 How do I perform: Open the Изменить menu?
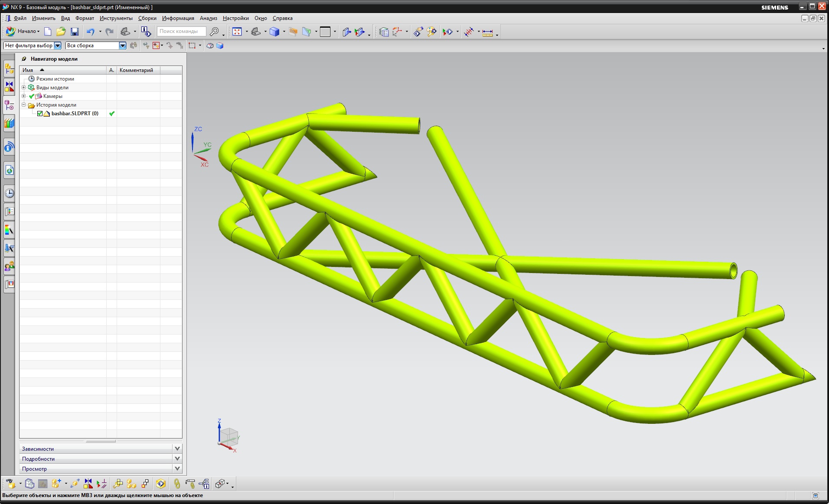(x=44, y=18)
